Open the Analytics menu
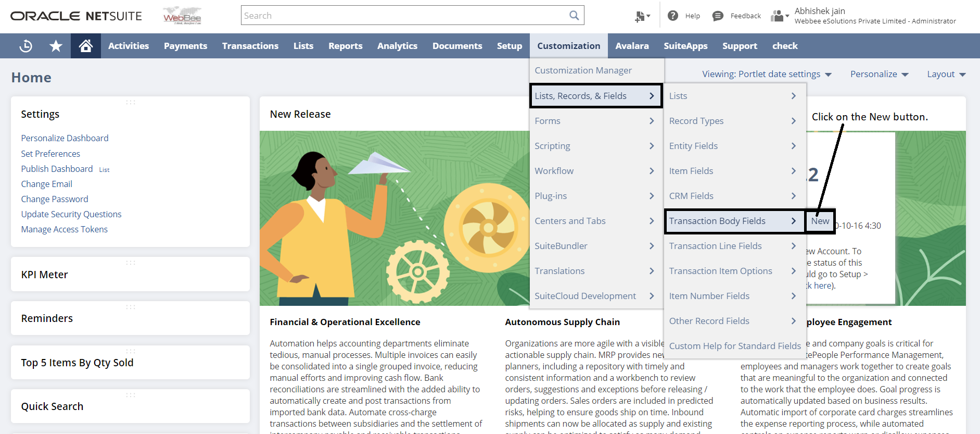Viewport: 980px width, 434px height. (x=397, y=46)
